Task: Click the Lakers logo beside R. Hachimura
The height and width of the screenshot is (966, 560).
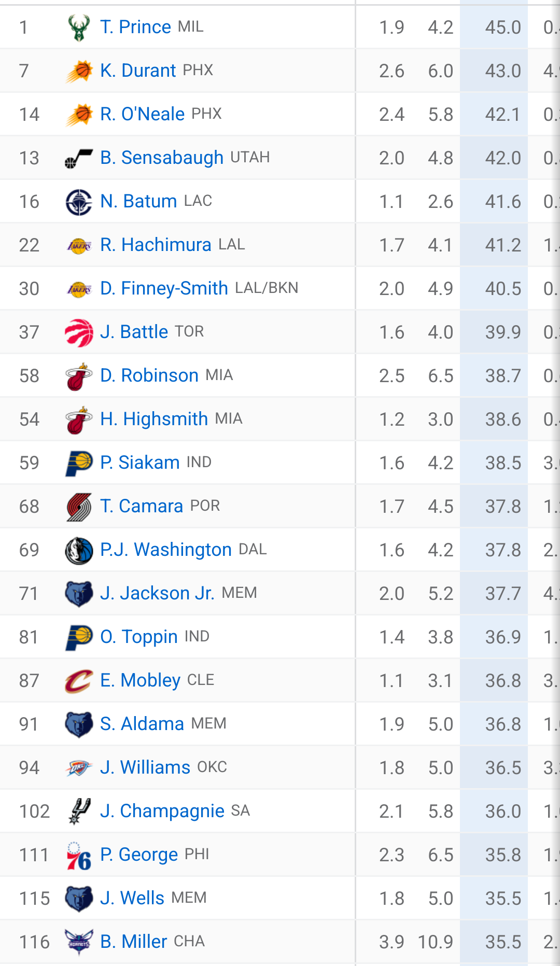Action: point(79,245)
